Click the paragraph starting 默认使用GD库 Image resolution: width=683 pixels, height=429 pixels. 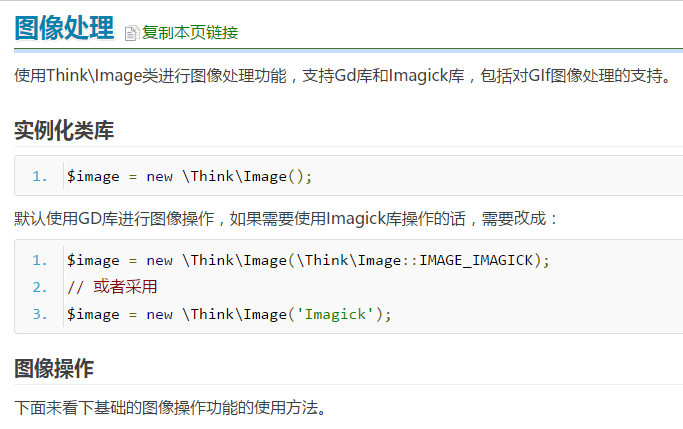(286, 219)
